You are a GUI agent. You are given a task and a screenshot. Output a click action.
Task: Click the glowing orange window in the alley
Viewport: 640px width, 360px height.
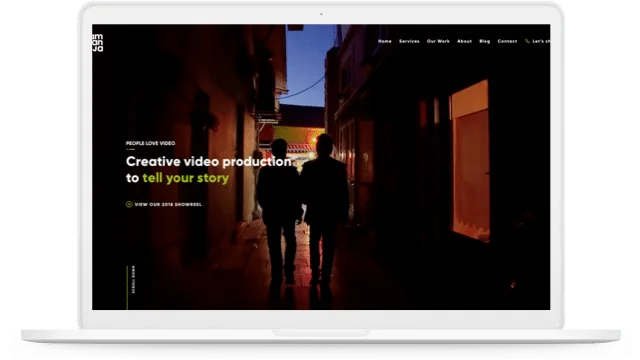pos(469,161)
